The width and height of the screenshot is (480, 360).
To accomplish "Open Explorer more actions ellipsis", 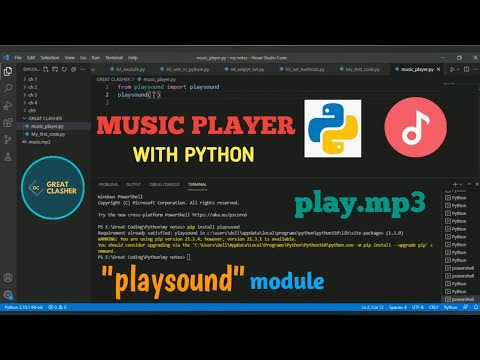I will pos(83,69).
